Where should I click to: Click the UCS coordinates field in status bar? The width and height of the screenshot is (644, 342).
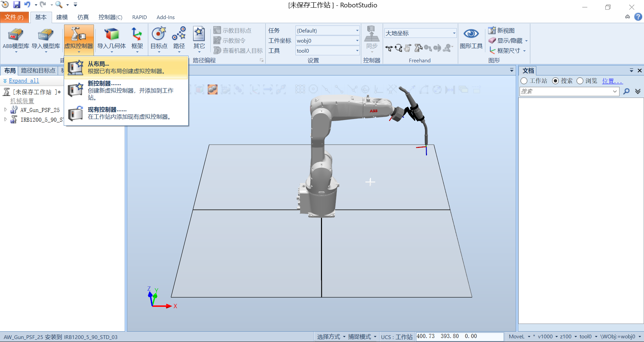(x=460, y=336)
